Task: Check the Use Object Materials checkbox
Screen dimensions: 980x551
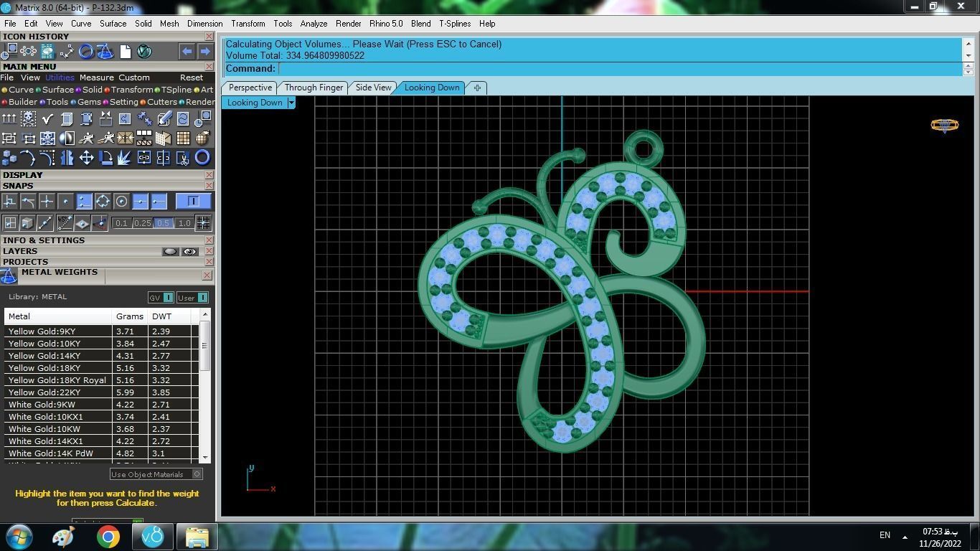Action: [197, 474]
